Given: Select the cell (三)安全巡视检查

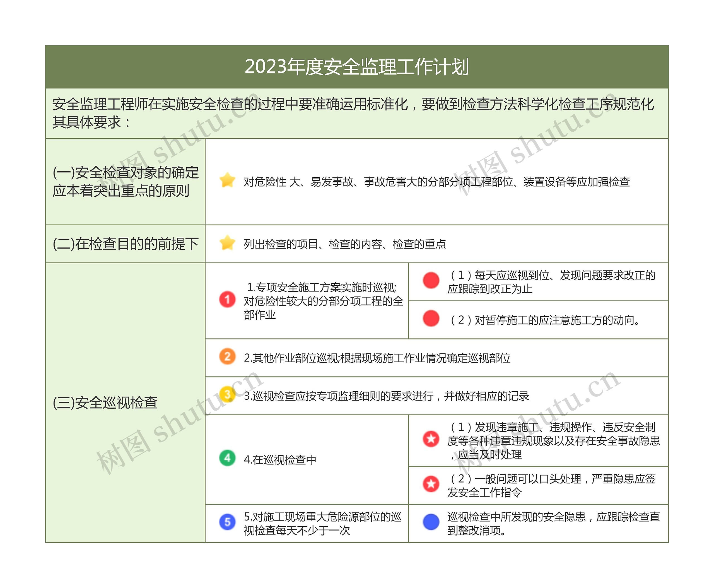Looking at the screenshot, I should (x=105, y=403).
